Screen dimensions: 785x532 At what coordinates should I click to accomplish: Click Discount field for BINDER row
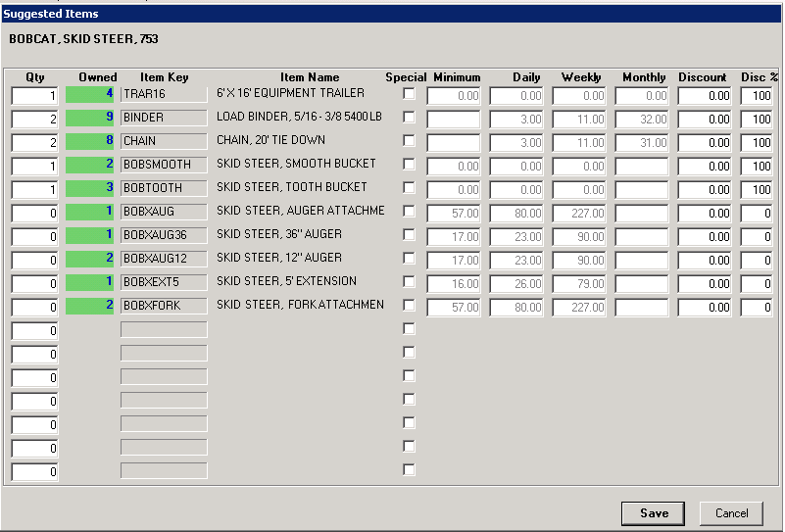705,120
